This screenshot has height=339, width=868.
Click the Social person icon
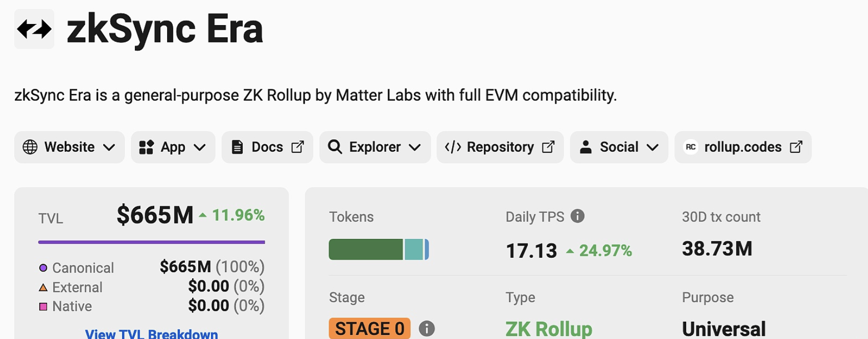(585, 147)
